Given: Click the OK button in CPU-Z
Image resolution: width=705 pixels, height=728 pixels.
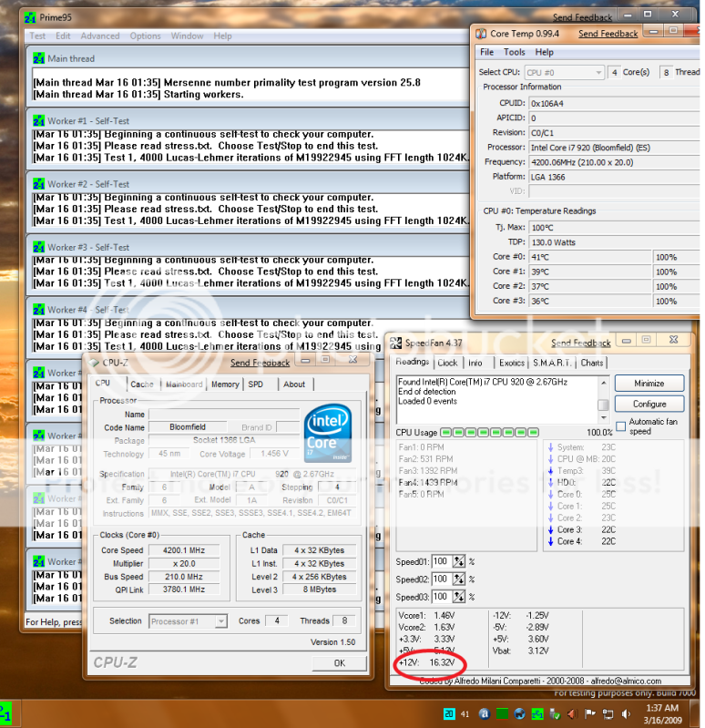Looking at the screenshot, I should (x=339, y=663).
